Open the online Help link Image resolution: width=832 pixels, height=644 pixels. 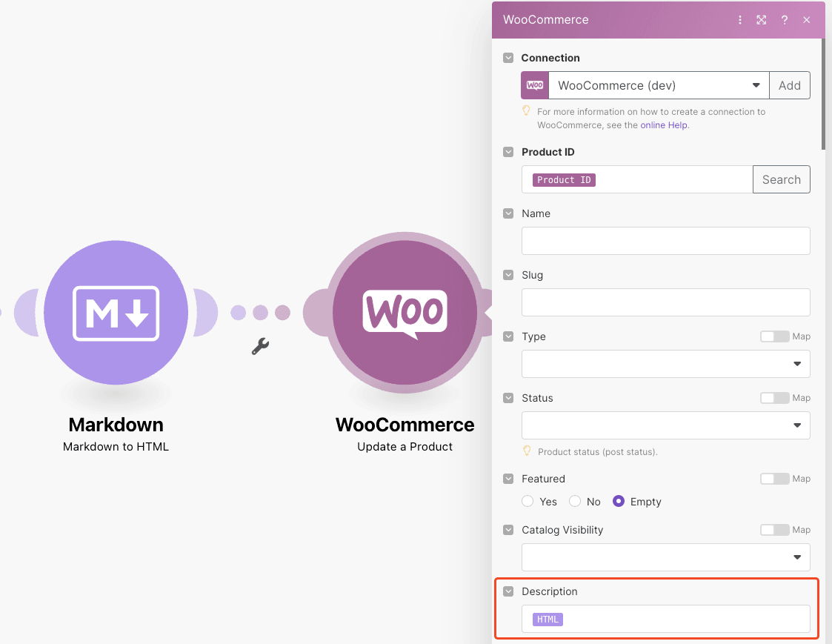(x=663, y=125)
